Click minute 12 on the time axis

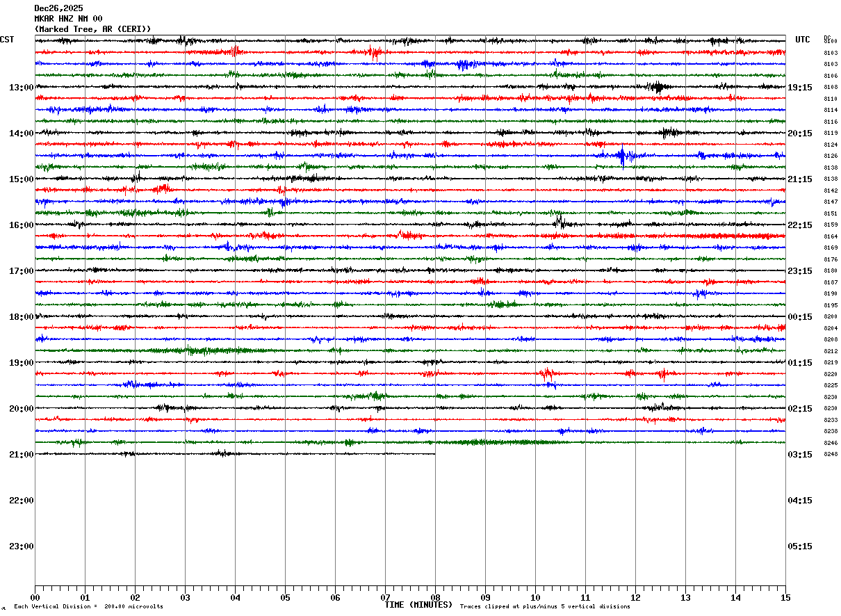(635, 597)
